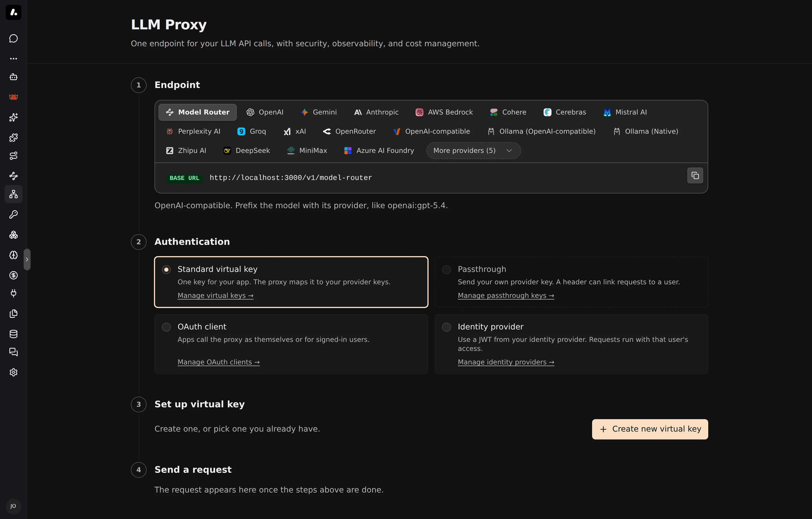This screenshot has height=519, width=812.
Task: Choose the Identity provider radio option
Action: click(x=447, y=327)
